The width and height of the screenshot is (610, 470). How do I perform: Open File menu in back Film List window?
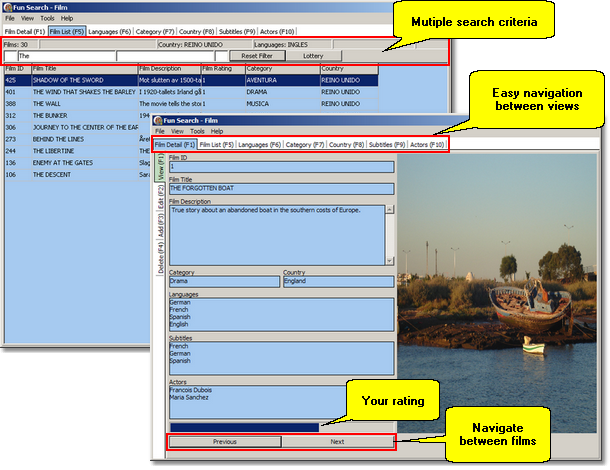click(x=9, y=18)
